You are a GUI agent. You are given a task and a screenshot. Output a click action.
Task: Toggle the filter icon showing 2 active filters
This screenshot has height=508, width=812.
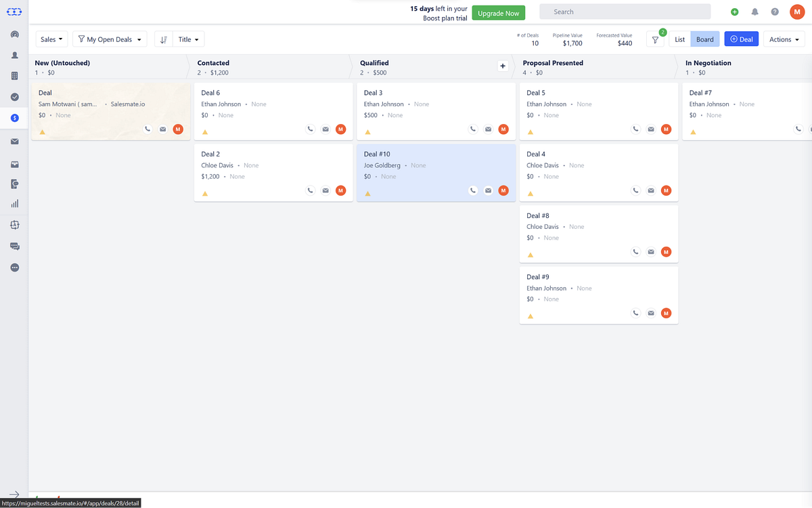(654, 39)
